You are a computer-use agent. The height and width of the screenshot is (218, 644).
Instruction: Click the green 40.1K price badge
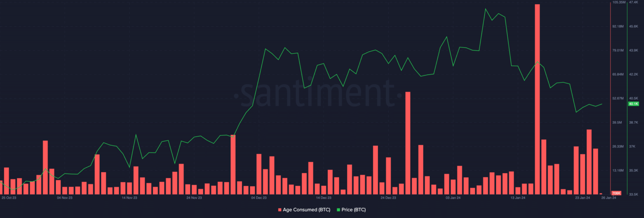pos(633,104)
